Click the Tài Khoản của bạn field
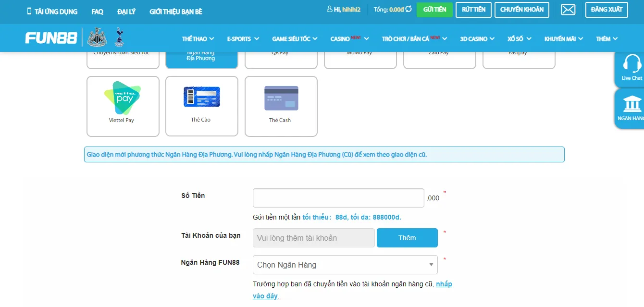The image size is (644, 307). (x=314, y=238)
